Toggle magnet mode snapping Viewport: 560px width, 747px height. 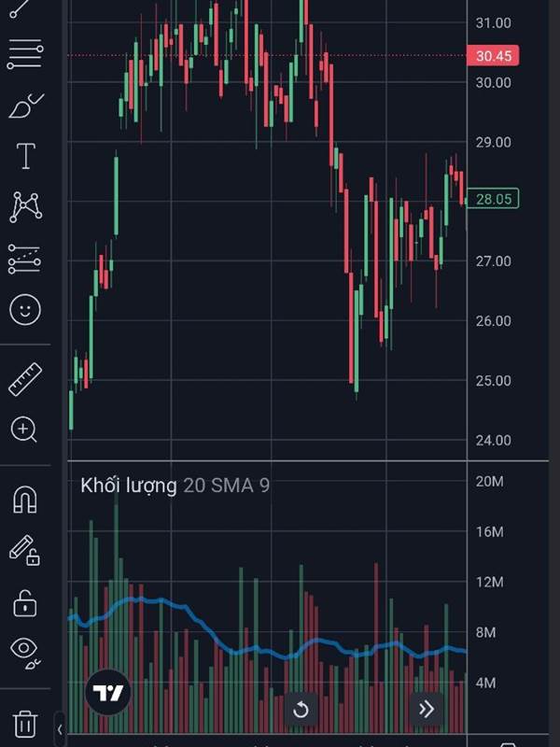click(25, 500)
